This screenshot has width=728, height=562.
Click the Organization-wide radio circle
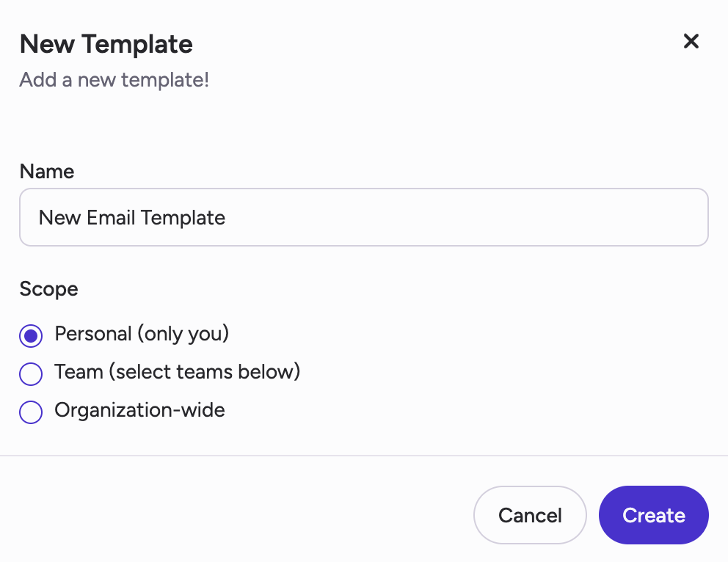pyautogui.click(x=30, y=412)
